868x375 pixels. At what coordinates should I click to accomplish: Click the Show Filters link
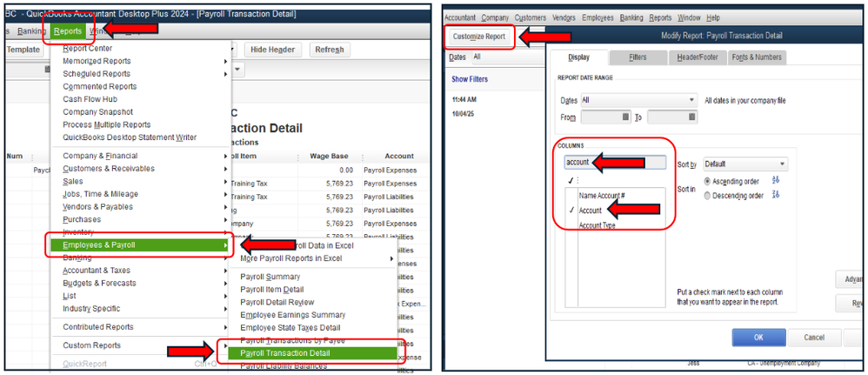click(470, 79)
